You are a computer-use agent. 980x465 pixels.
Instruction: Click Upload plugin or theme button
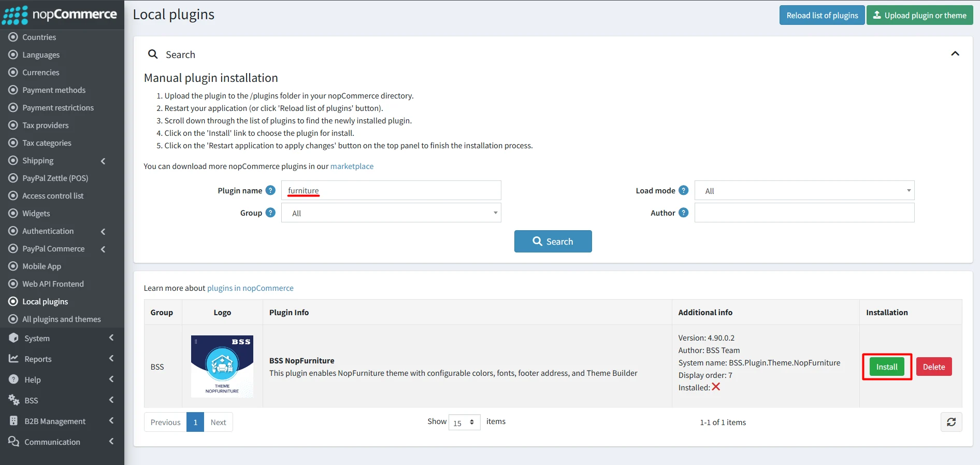tap(920, 15)
